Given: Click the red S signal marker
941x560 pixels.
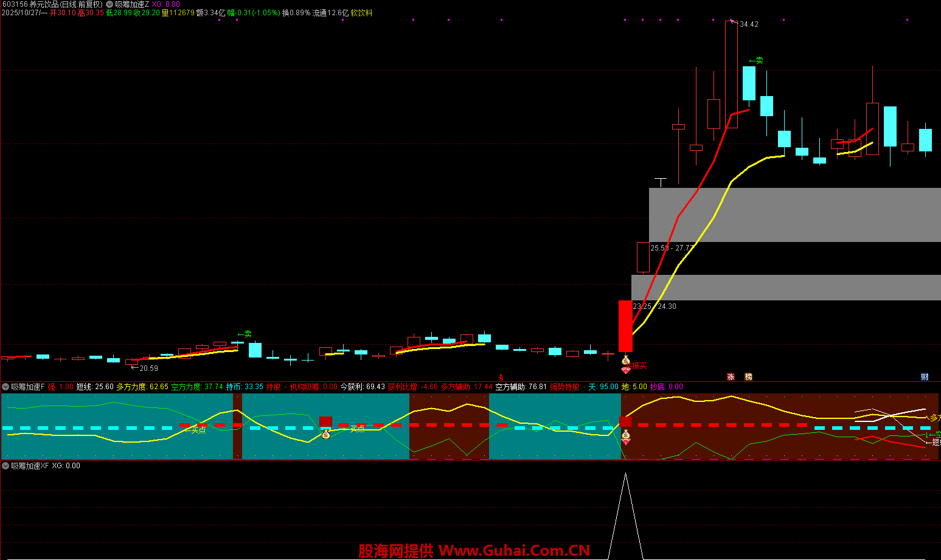Looking at the screenshot, I should [501, 378].
